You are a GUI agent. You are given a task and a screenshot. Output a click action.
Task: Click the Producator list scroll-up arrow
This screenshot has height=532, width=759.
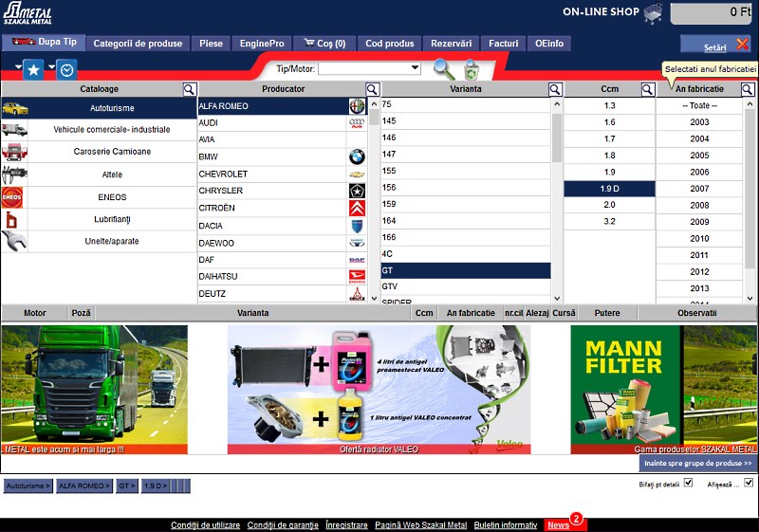pyautogui.click(x=374, y=104)
